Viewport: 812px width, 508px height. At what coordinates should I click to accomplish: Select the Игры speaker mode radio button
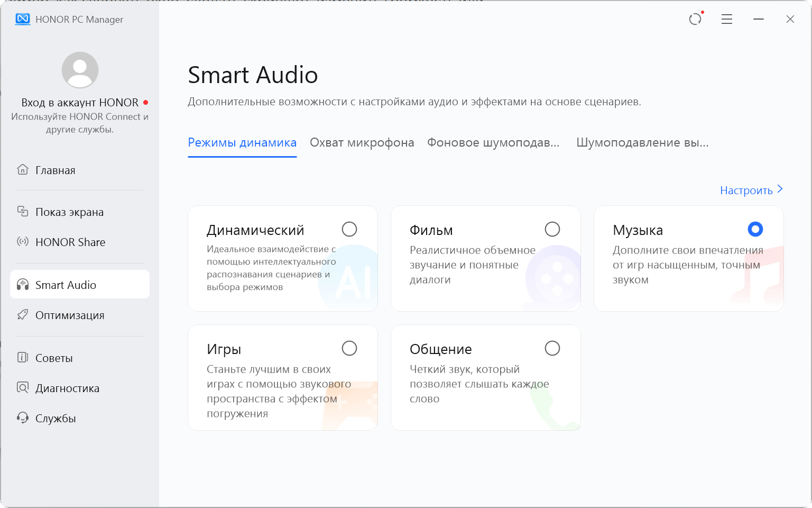click(349, 348)
